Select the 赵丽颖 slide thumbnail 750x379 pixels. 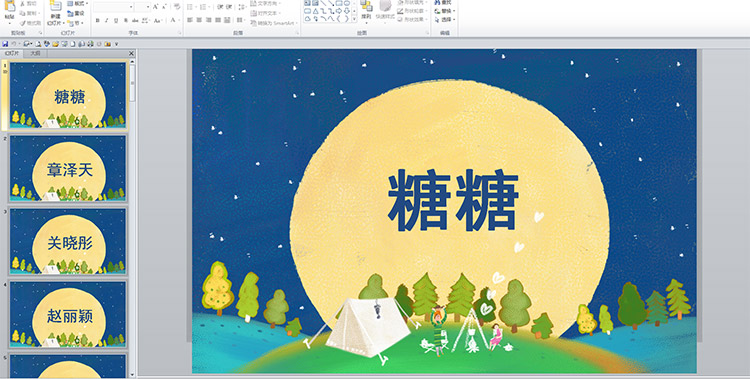click(x=67, y=314)
